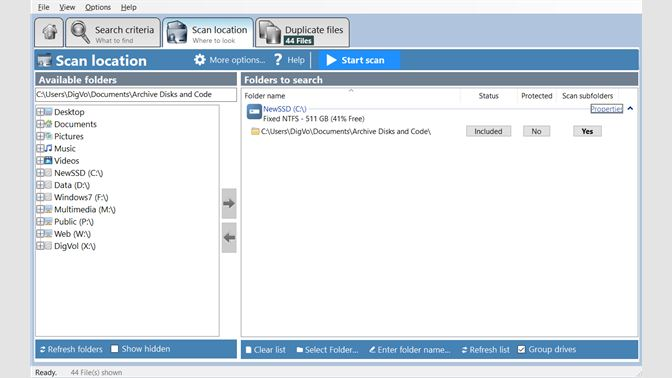
Task: Click the Refresh folders icon
Action: pos(42,350)
